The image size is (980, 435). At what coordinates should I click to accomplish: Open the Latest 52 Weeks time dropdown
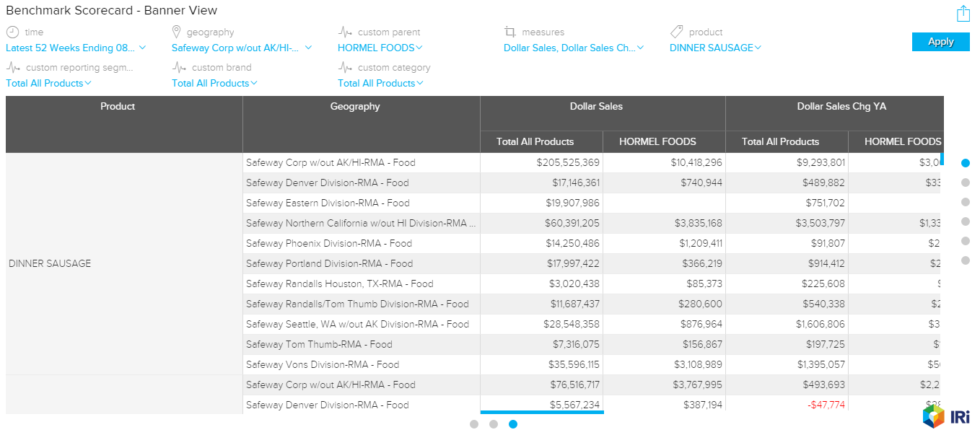point(76,48)
